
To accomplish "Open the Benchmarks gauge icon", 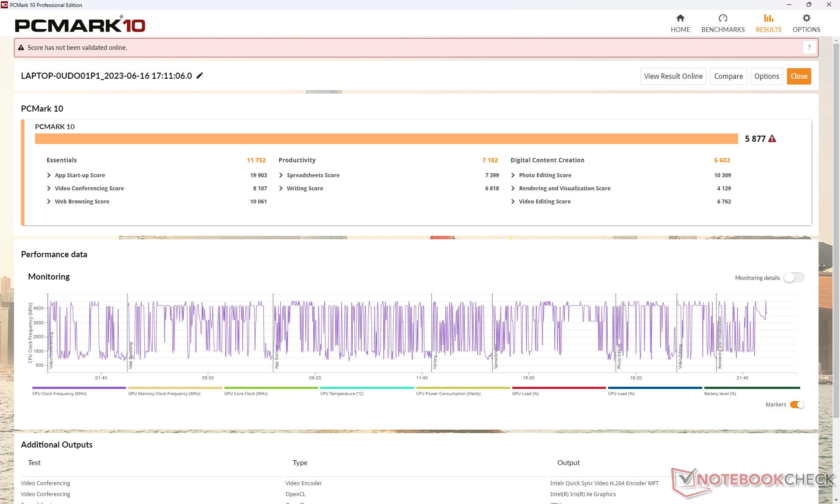I will [723, 18].
